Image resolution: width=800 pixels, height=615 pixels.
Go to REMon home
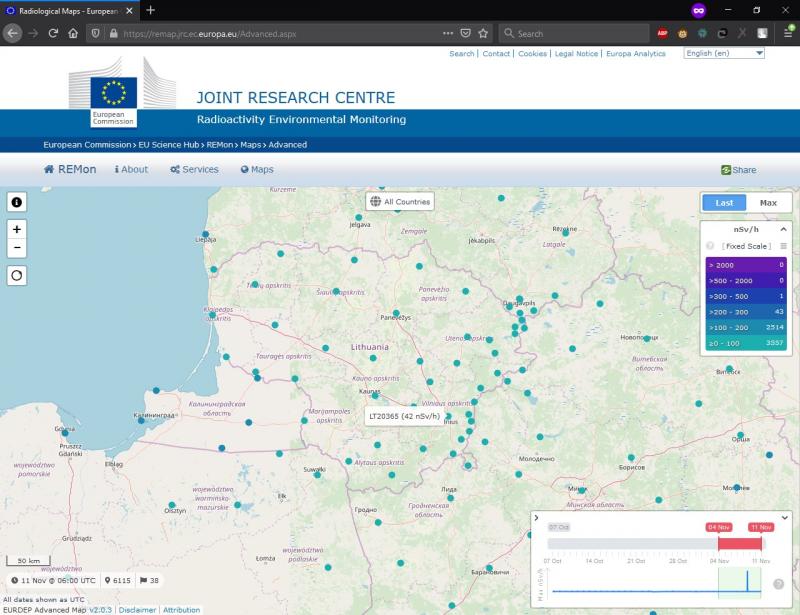70,169
